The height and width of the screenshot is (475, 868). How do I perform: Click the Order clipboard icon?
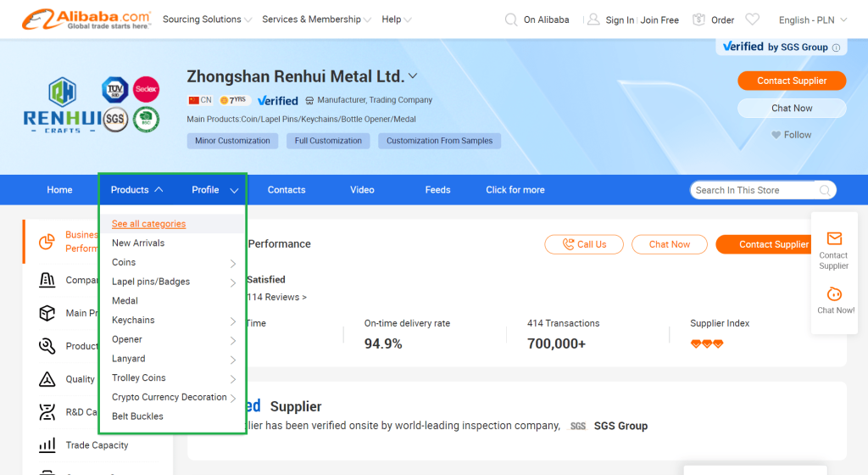pos(698,20)
